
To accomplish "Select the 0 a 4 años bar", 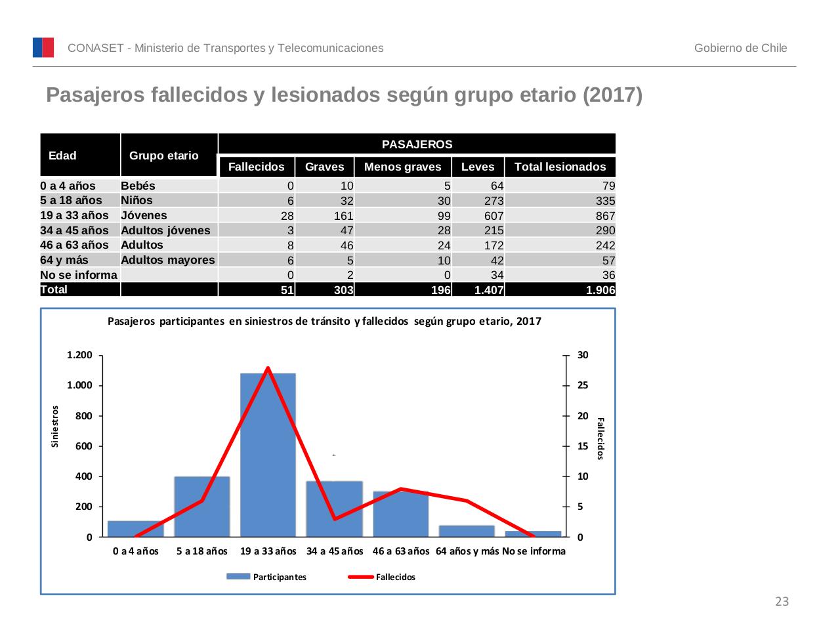I will coord(135,528).
